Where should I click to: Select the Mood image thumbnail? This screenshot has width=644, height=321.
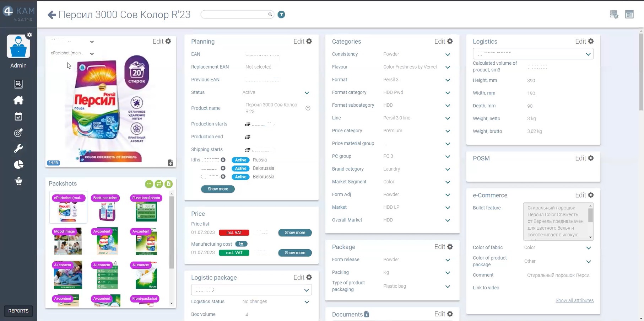[x=68, y=241]
